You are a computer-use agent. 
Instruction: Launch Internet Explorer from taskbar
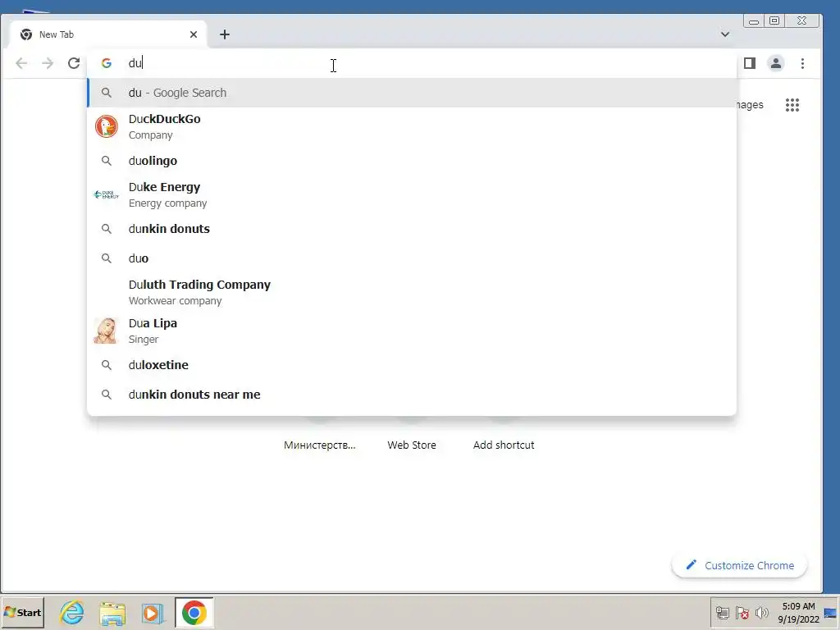72,613
